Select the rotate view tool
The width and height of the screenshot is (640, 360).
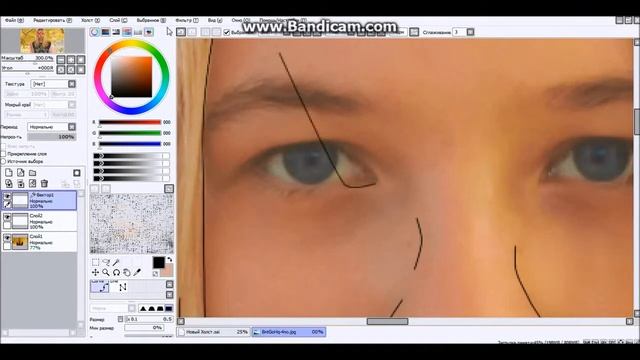(116, 272)
